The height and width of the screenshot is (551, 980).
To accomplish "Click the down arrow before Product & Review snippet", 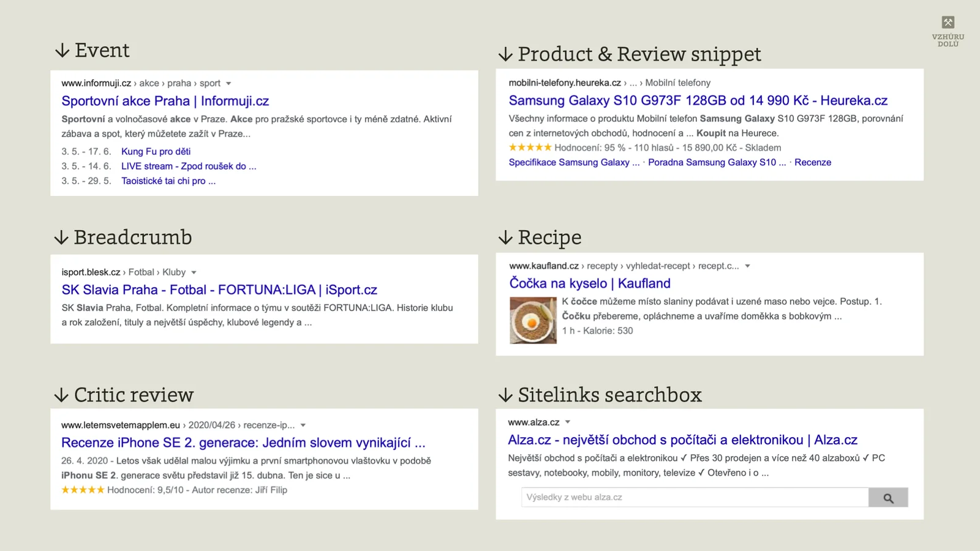I will (505, 55).
